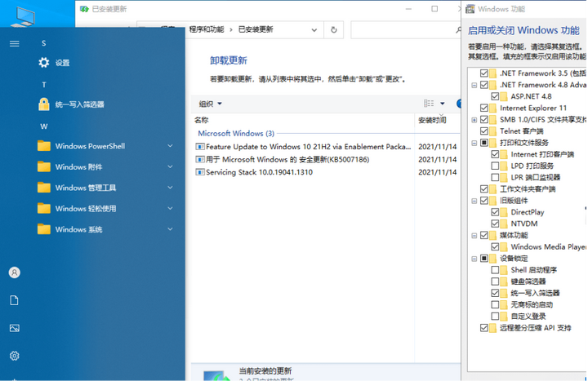Click the desktop computer icon
Viewport: 588px width, 381px height.
[x=24, y=16]
